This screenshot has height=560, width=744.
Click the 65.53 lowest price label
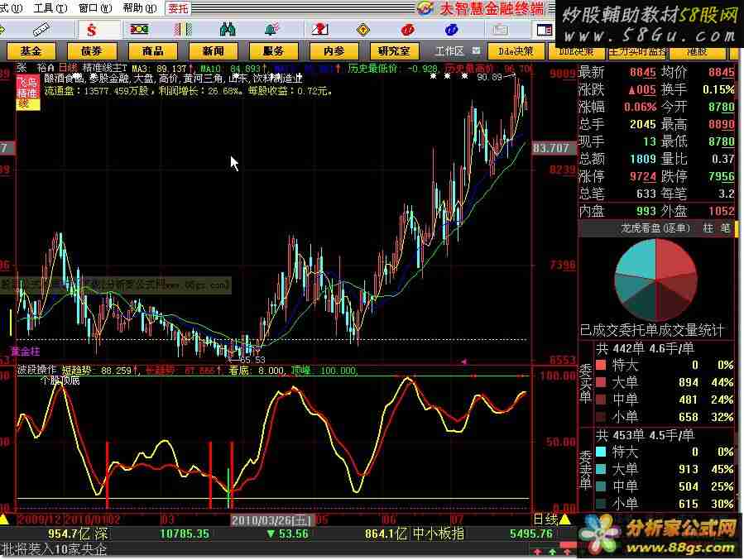coord(252,360)
